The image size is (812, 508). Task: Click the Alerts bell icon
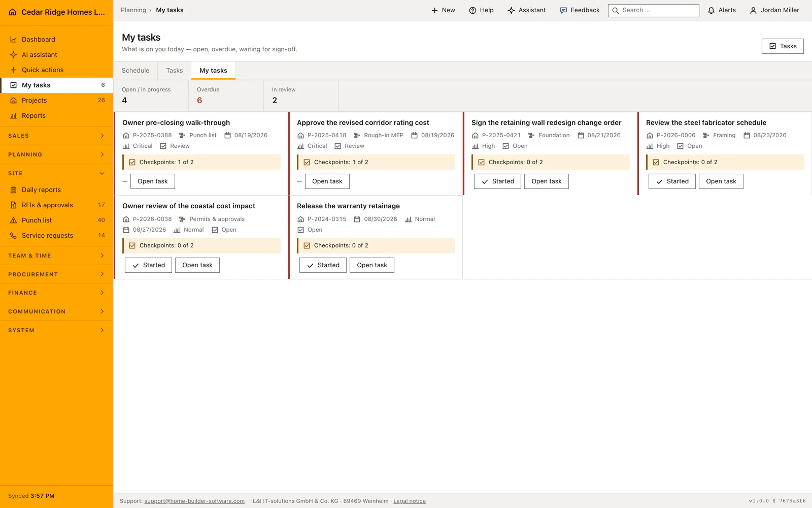[711, 10]
